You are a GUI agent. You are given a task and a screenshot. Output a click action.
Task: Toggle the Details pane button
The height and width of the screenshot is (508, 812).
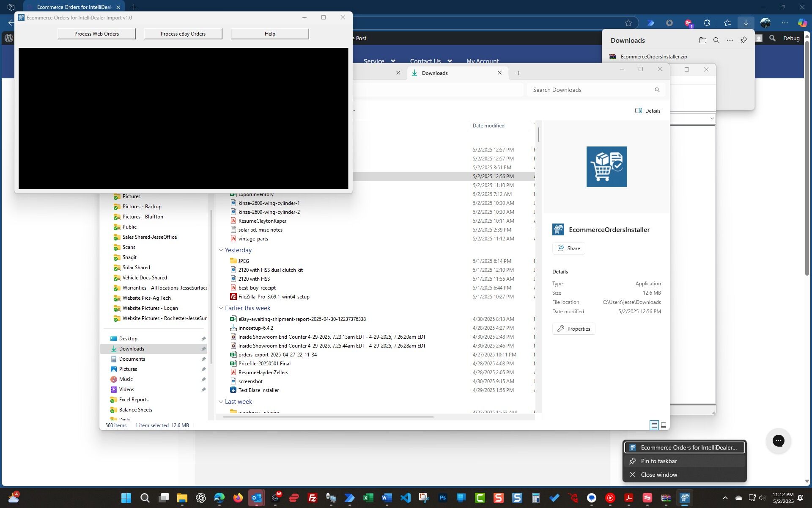coord(647,111)
